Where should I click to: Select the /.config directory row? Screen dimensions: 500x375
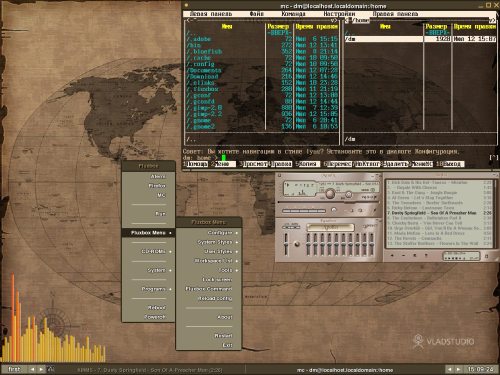(x=262, y=64)
